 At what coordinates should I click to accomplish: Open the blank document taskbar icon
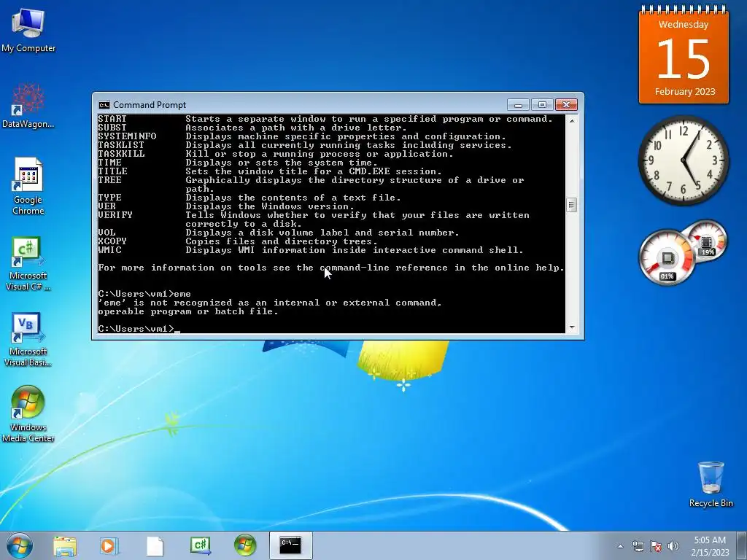pos(155,545)
